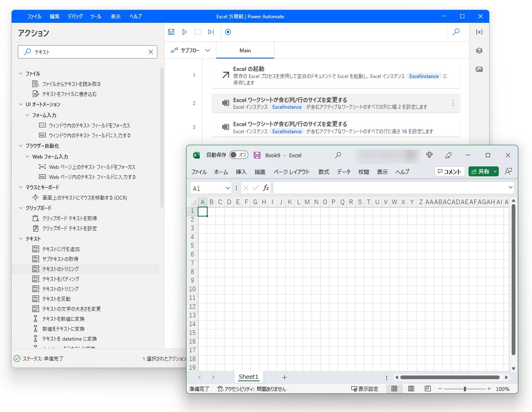The image size is (532, 412).
Task: Open the variables {x} panel
Action: pos(479,32)
